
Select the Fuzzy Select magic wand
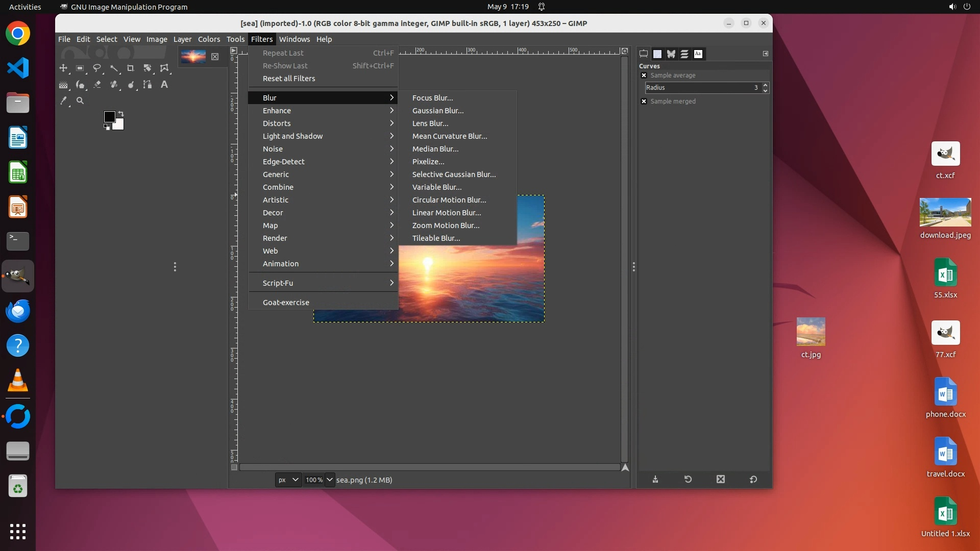tap(114, 68)
